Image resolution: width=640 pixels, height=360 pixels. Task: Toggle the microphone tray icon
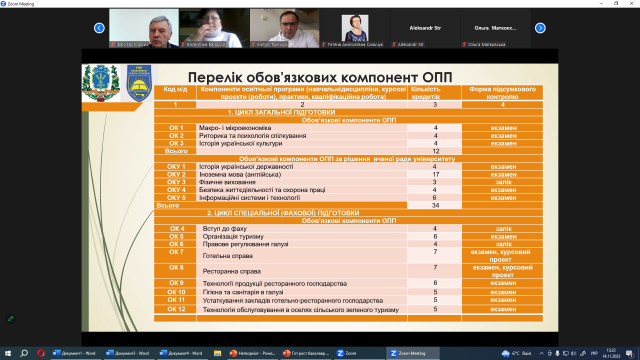(557, 353)
